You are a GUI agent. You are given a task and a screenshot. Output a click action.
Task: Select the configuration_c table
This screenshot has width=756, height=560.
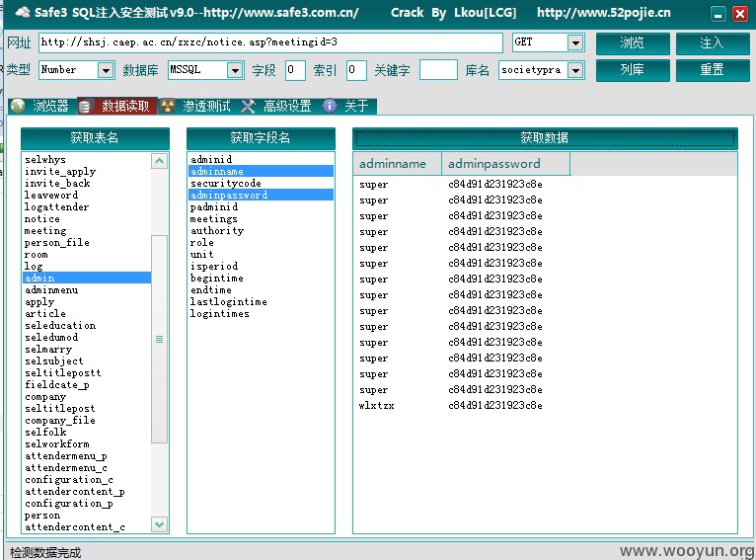tap(87, 479)
